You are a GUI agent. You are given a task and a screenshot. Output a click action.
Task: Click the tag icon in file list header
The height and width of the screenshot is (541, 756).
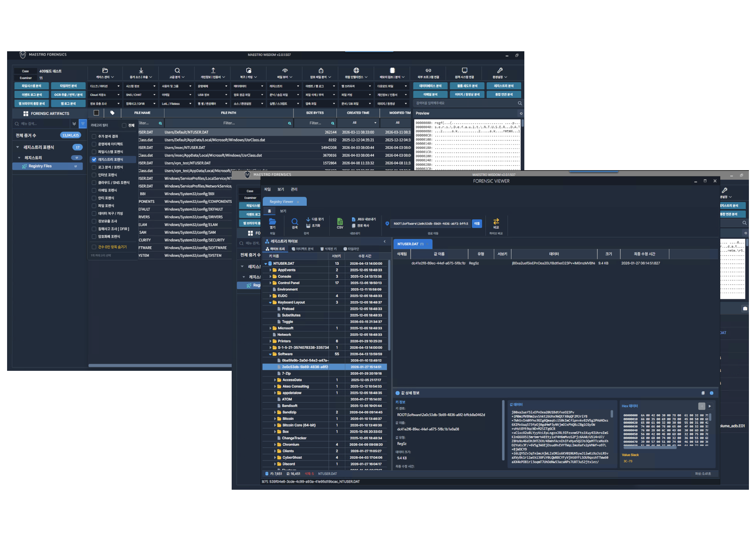pos(112,113)
